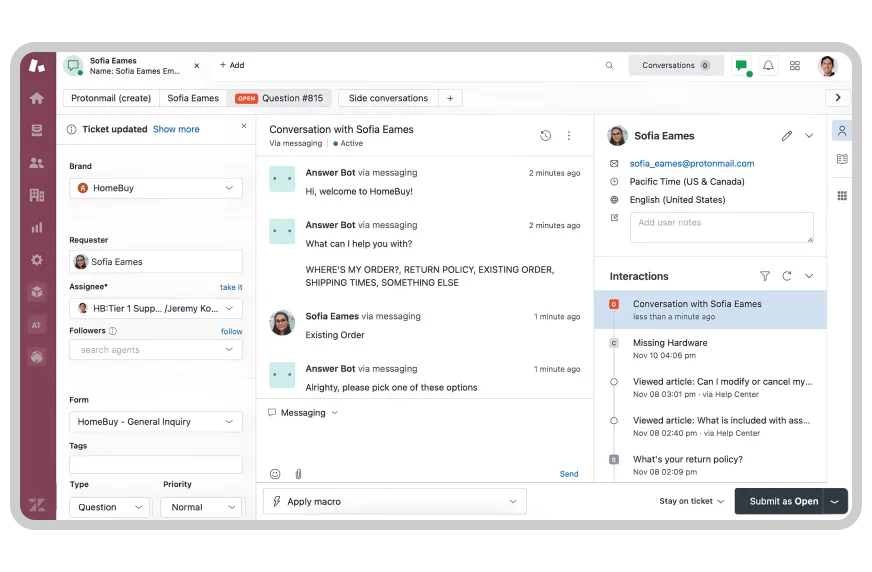Open the products grid icon in header
The height and width of the screenshot is (572, 872).
click(x=795, y=66)
